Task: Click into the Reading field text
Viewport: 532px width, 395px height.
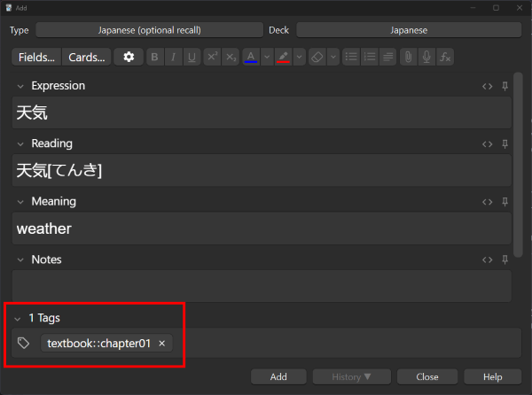Action: tap(262, 170)
